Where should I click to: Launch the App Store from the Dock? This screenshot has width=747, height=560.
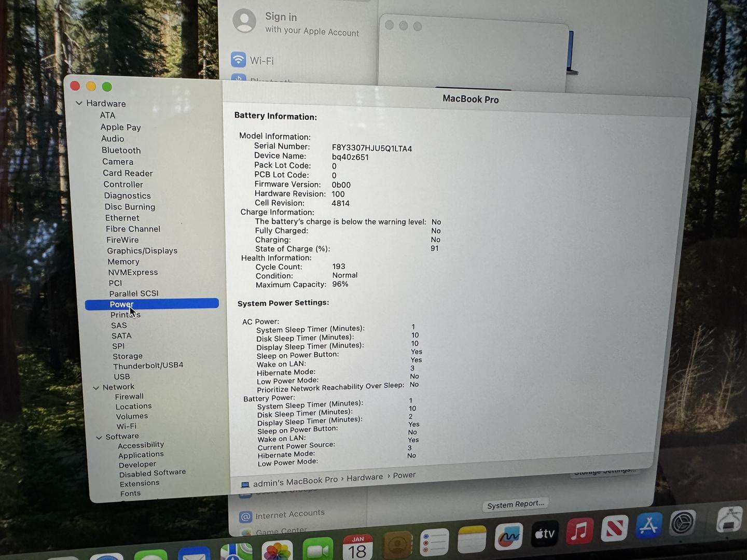click(648, 526)
